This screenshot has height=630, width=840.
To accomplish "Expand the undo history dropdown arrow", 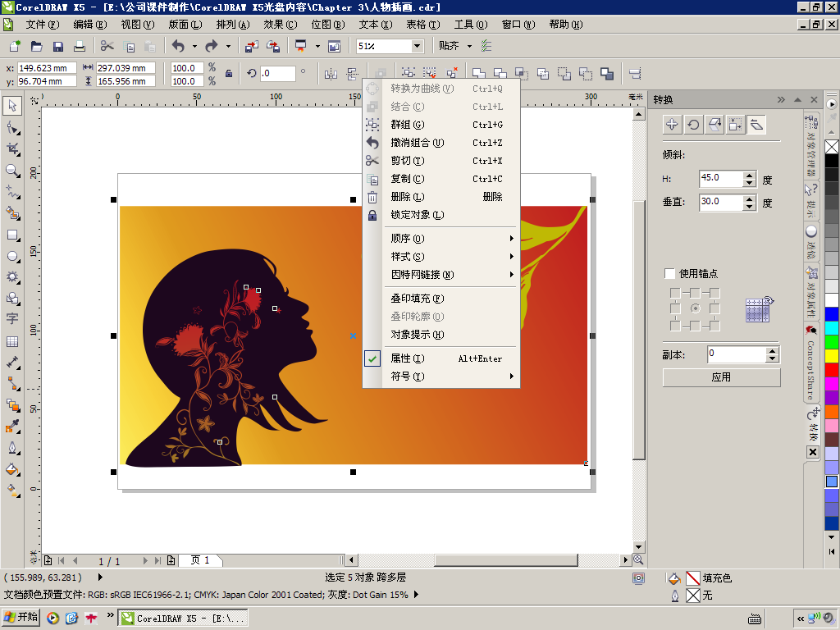I will (x=194, y=46).
